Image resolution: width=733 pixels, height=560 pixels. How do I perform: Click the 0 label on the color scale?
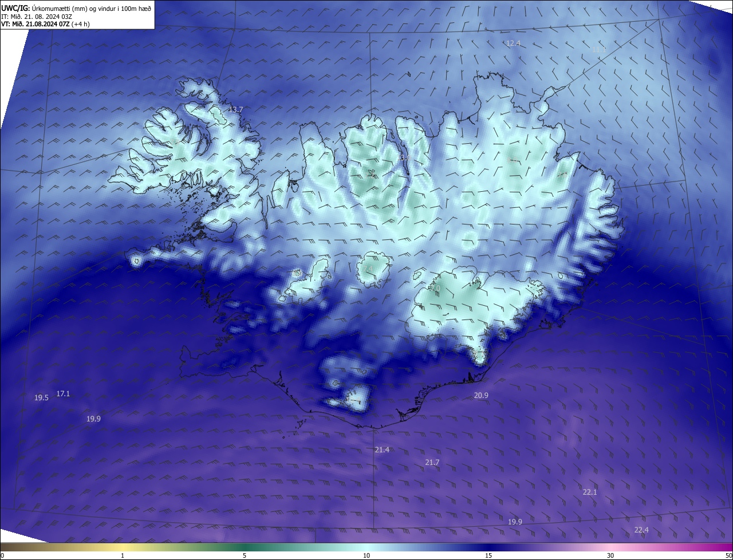pos(2,556)
